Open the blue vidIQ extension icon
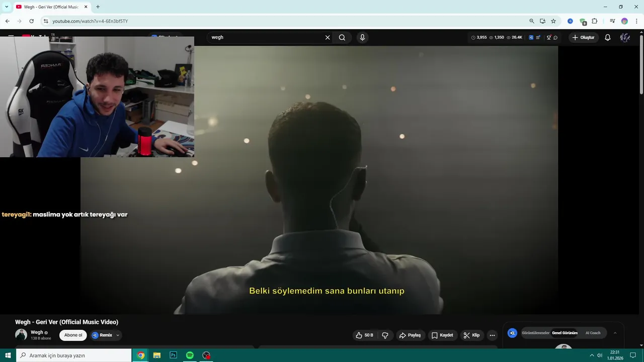 tap(570, 21)
